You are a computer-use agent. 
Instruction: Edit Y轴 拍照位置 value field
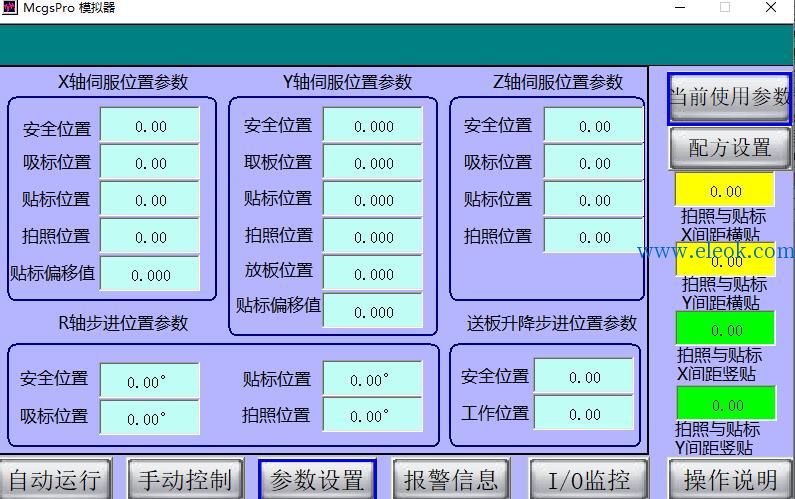(373, 236)
